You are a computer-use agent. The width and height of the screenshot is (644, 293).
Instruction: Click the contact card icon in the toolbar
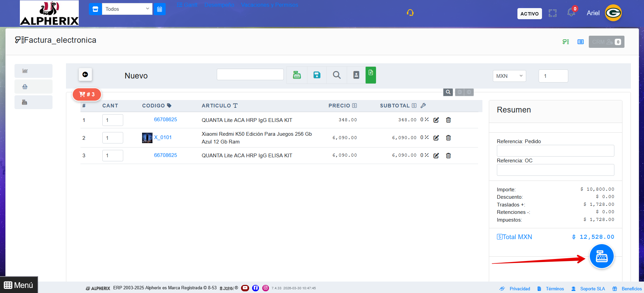click(x=356, y=75)
